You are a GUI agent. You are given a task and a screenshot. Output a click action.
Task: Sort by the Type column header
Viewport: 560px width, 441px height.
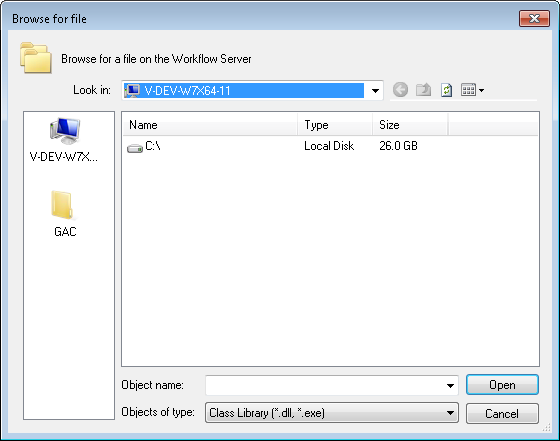click(x=335, y=125)
